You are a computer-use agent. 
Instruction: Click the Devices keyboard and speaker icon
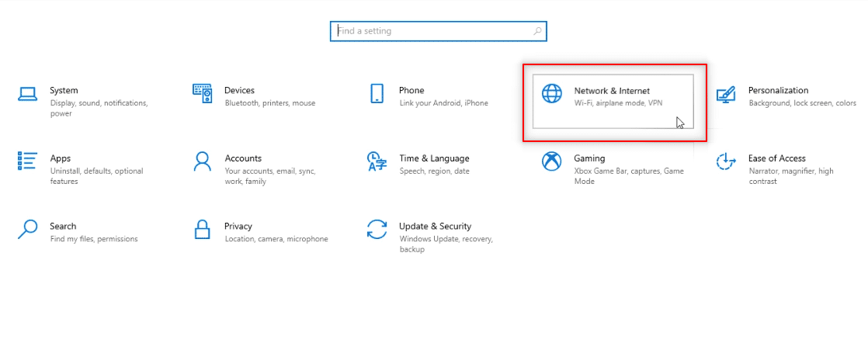(x=202, y=93)
